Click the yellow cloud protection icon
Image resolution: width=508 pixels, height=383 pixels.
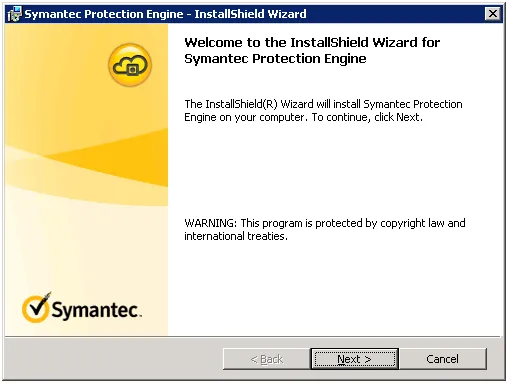coord(130,65)
